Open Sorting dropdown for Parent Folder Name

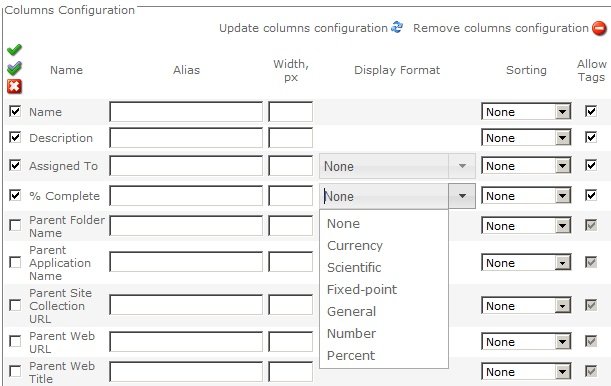[x=526, y=226]
